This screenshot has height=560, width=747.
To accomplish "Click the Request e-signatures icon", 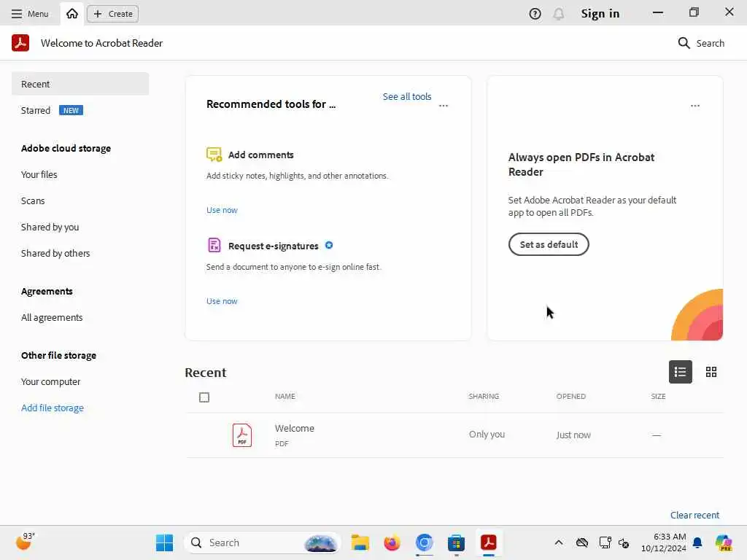I will pyautogui.click(x=214, y=245).
